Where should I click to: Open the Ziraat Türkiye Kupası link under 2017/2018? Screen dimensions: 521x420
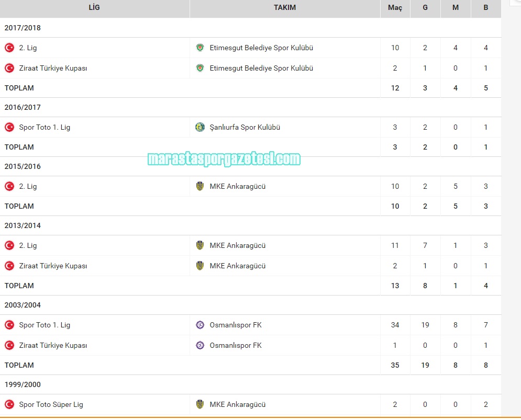(53, 68)
